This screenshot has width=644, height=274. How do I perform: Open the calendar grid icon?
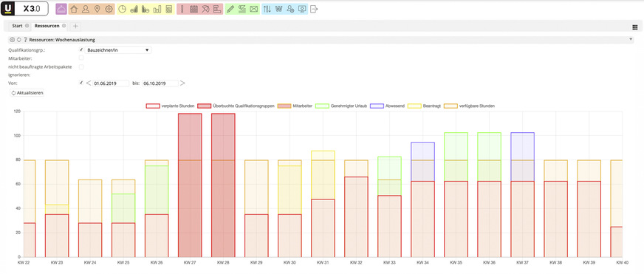click(x=193, y=9)
